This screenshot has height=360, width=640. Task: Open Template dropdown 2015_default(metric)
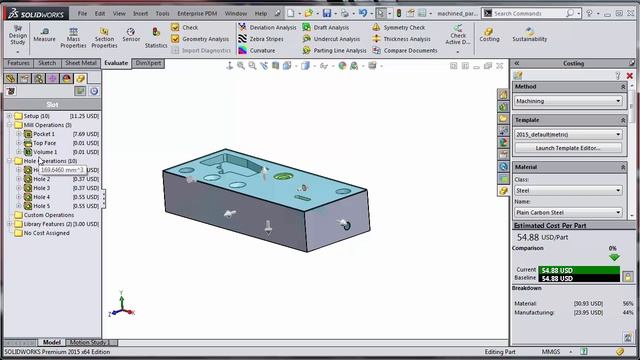point(568,134)
